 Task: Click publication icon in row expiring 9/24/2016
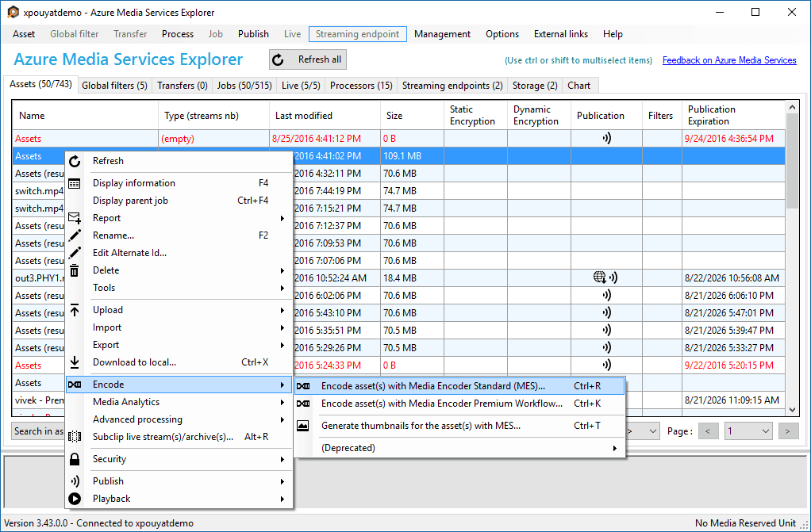click(607, 138)
